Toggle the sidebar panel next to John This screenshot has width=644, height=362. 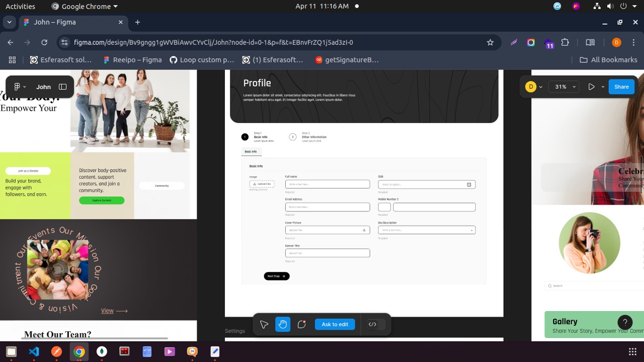pyautogui.click(x=63, y=87)
